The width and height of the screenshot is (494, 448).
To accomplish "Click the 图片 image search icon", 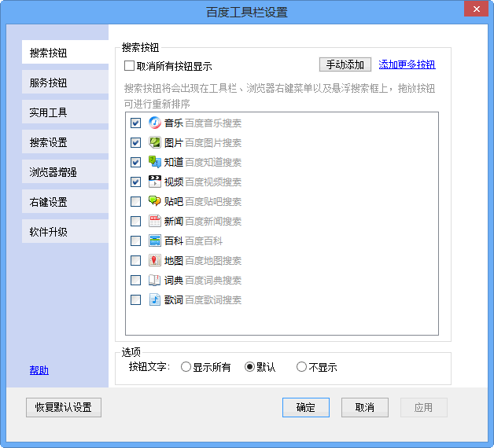I will pos(155,142).
